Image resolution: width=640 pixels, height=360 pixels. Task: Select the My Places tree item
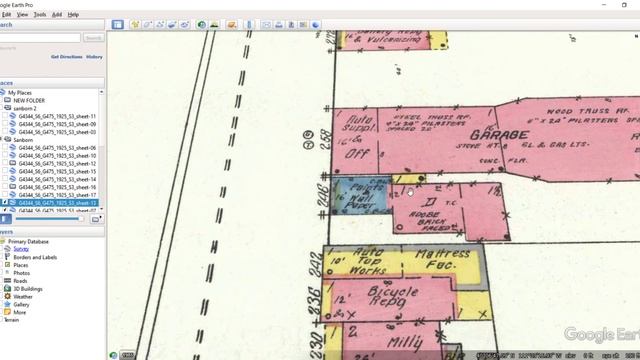[20, 93]
